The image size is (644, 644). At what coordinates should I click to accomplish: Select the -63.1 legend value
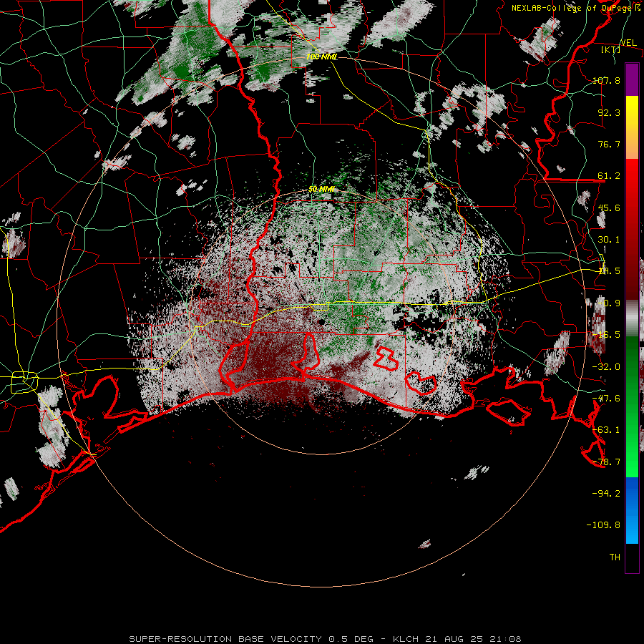[606, 430]
